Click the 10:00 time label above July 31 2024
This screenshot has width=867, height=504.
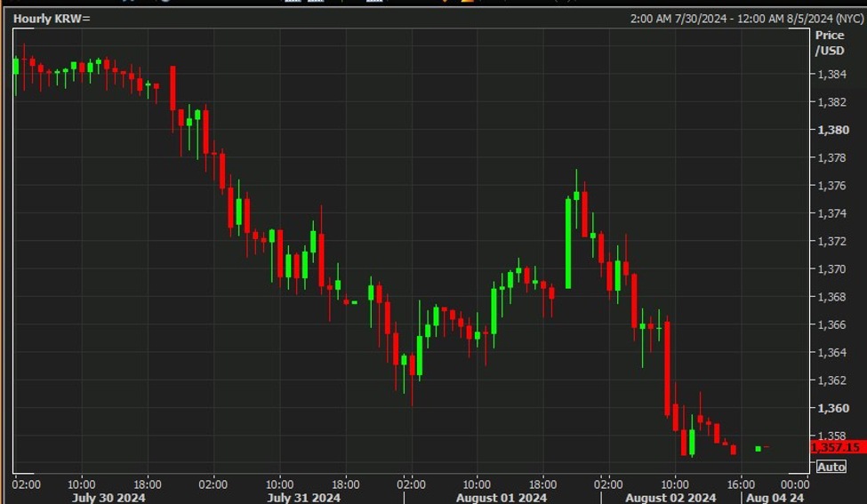[x=280, y=484]
